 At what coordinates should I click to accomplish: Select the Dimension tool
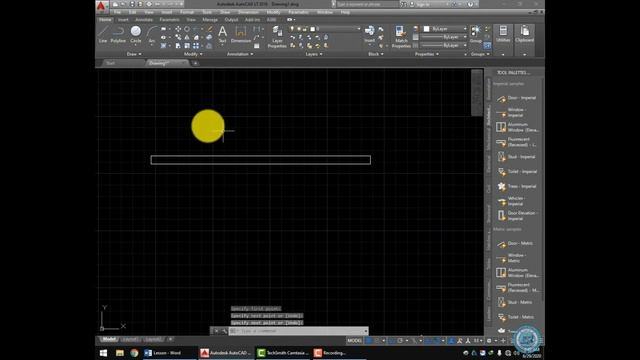click(x=241, y=34)
